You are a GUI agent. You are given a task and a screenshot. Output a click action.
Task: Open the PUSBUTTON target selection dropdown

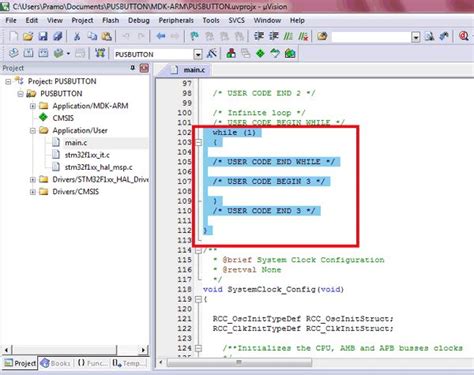point(198,54)
